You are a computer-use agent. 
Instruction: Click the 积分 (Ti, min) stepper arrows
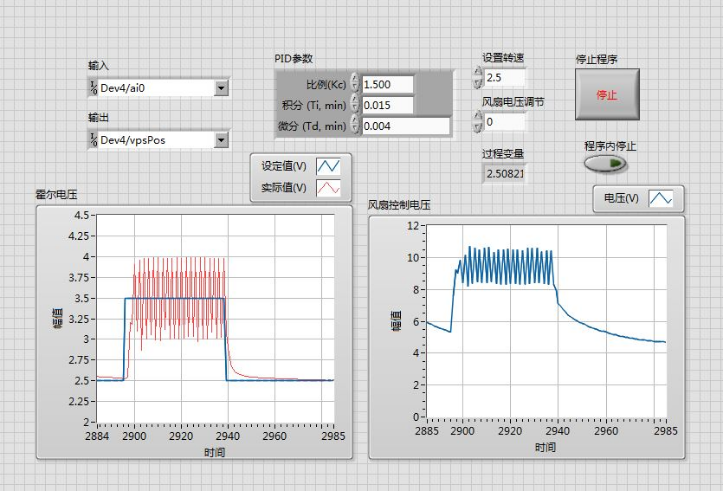(355, 105)
